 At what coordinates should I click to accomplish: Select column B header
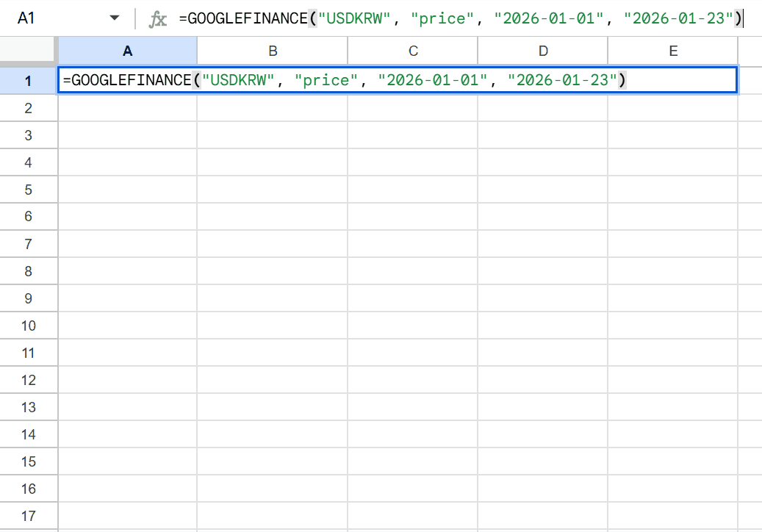click(x=272, y=51)
